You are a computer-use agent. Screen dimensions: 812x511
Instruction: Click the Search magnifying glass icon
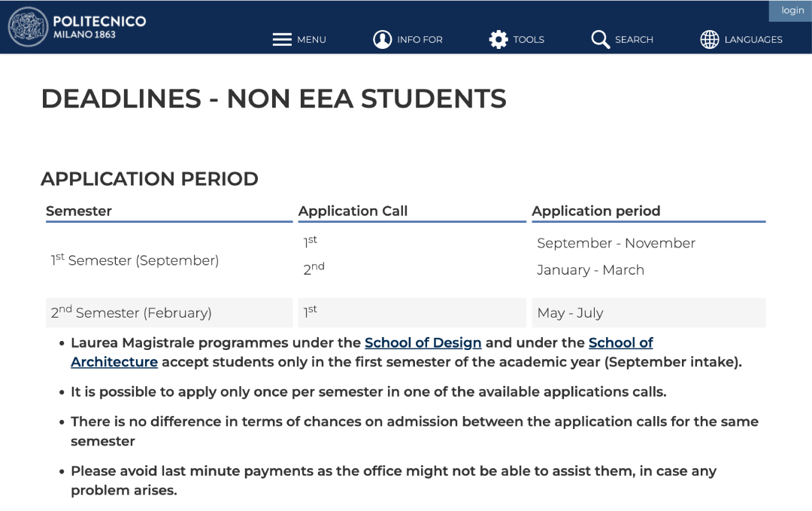click(x=600, y=39)
